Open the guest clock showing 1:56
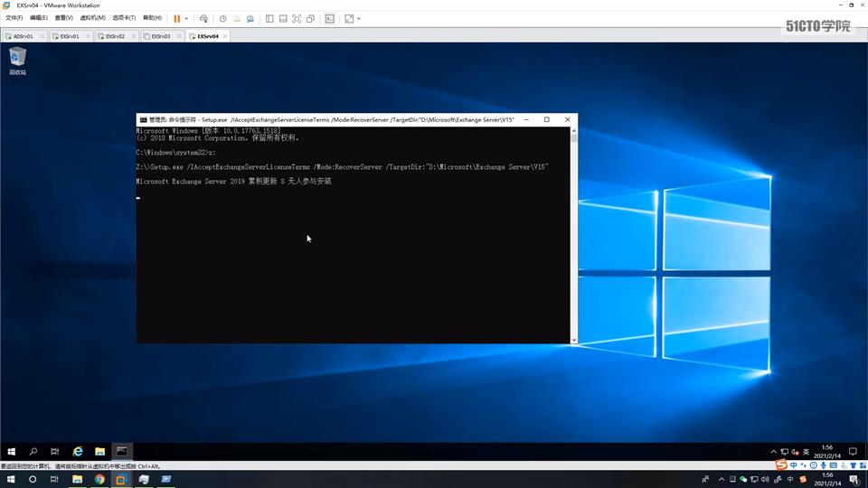868x488 pixels. (x=827, y=452)
